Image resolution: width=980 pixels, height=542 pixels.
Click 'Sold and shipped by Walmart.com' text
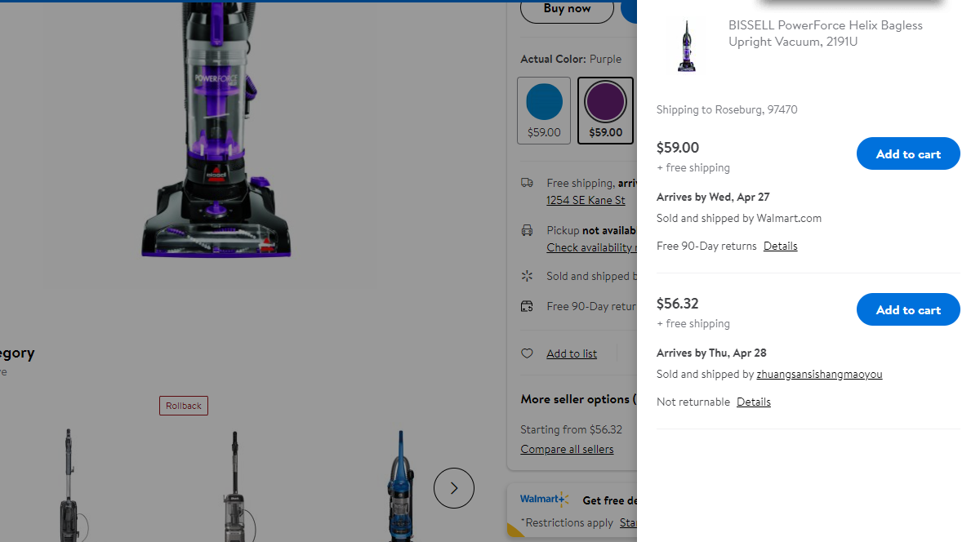click(739, 218)
